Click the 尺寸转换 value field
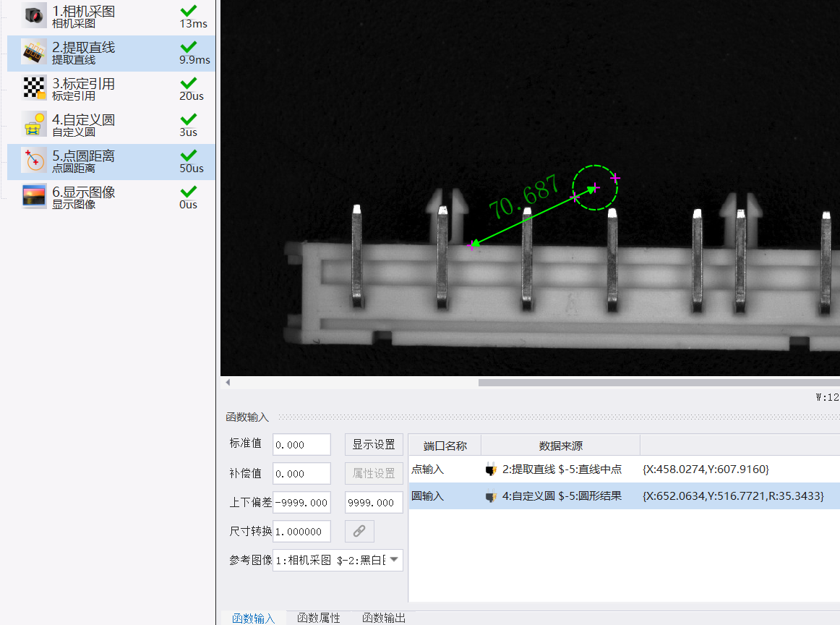The height and width of the screenshot is (625, 840). pos(301,531)
